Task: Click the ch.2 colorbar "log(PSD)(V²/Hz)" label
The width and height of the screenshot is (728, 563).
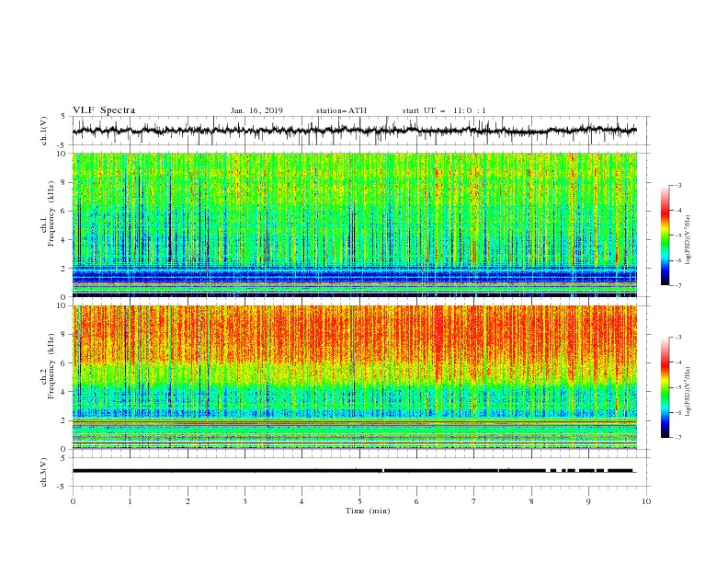Action: click(x=688, y=392)
